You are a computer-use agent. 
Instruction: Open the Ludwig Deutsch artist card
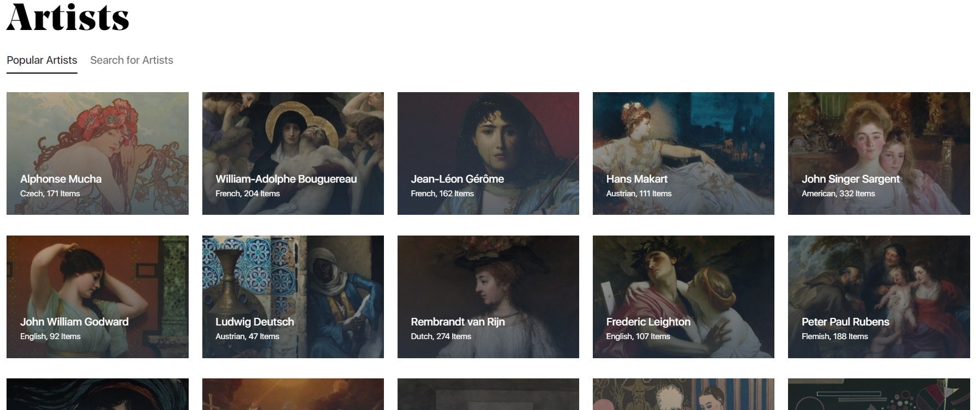point(293,297)
